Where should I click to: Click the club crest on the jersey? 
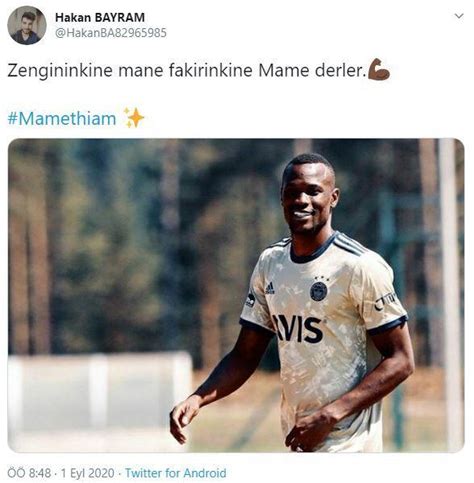click(319, 289)
